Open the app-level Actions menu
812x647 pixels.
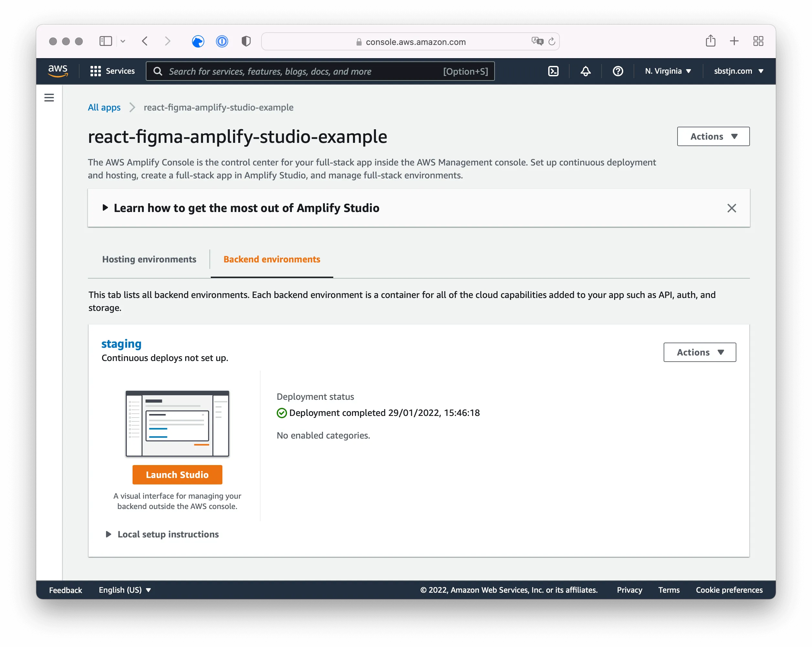tap(713, 136)
